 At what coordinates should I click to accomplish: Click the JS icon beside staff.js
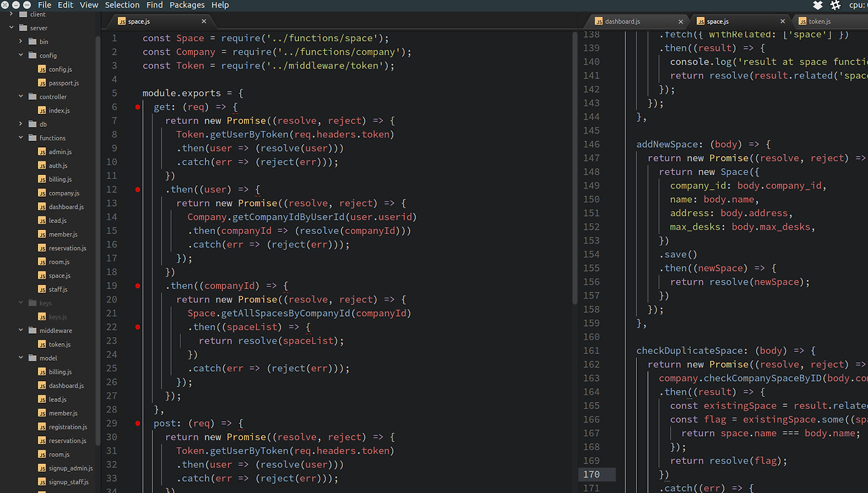[42, 290]
